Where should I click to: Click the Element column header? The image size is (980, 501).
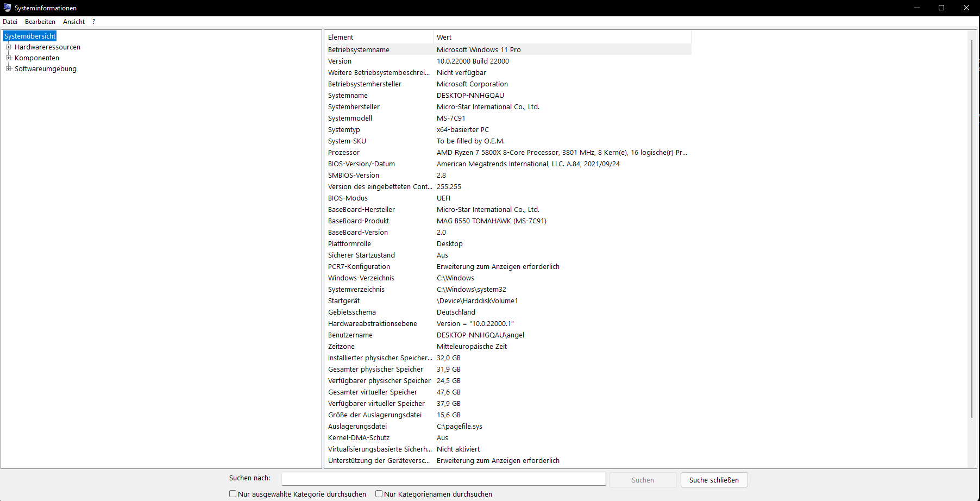point(379,37)
